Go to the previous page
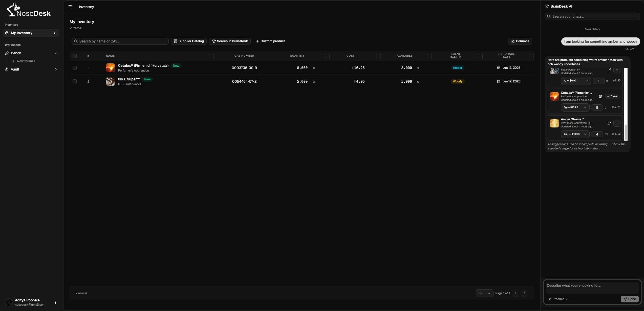This screenshot has height=311, width=644. coord(516,293)
